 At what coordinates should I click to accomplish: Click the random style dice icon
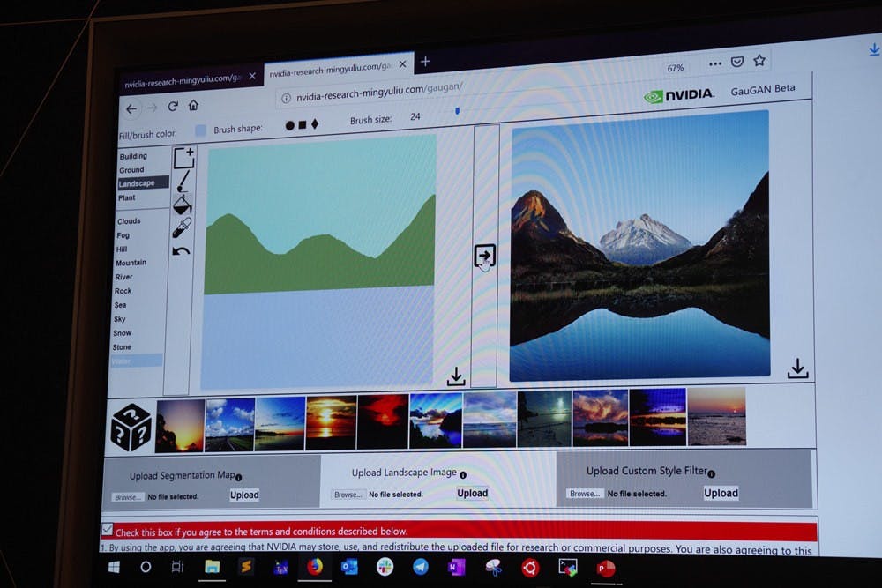(x=131, y=428)
